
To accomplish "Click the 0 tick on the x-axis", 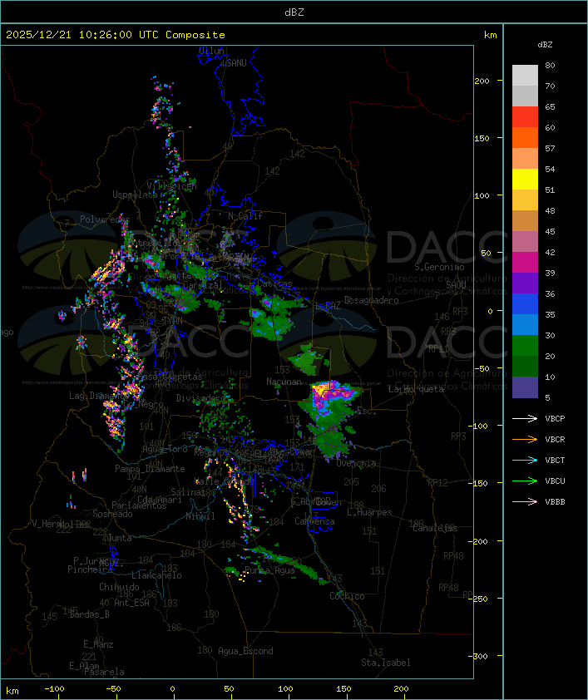I will pos(173,689).
